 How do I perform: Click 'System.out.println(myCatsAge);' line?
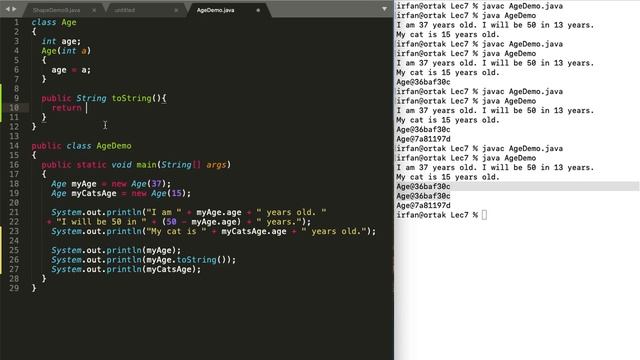126,269
